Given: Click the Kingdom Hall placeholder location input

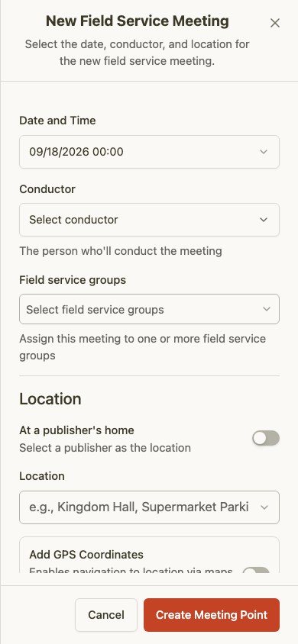Looking at the screenshot, I should (149, 507).
